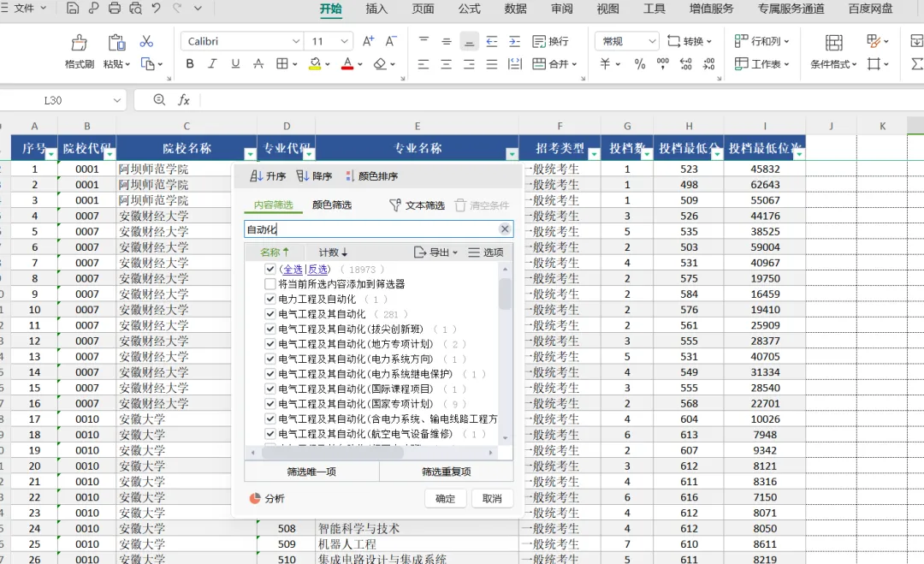Image resolution: width=924 pixels, height=564 pixels.
Task: Click the Print Preview icon
Action: click(135, 9)
